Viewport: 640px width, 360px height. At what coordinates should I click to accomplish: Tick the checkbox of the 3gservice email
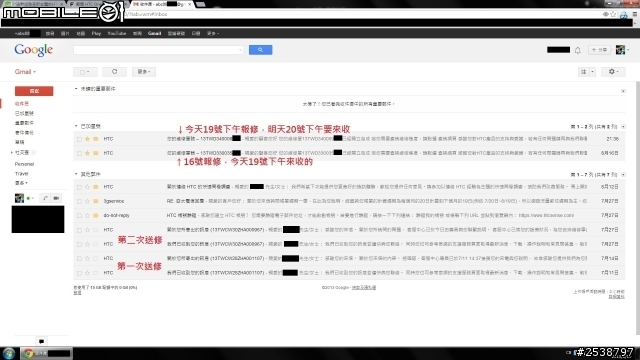coord(79,202)
